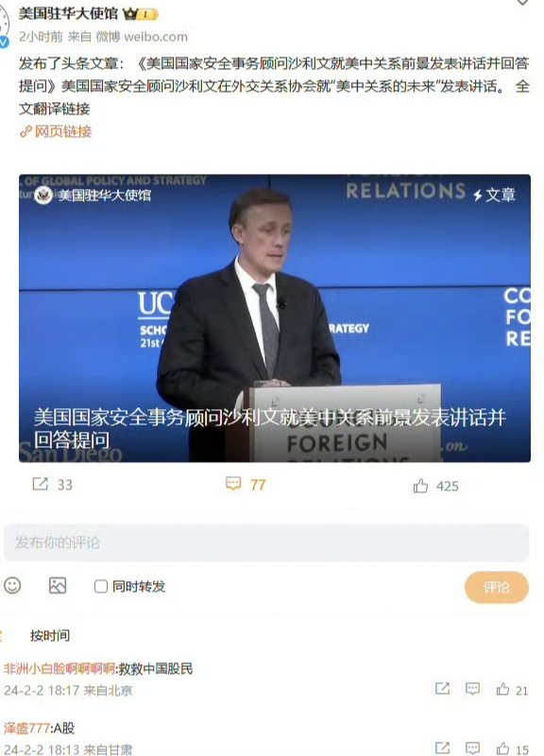Repost the 救救中国股民 comment

pyautogui.click(x=442, y=689)
